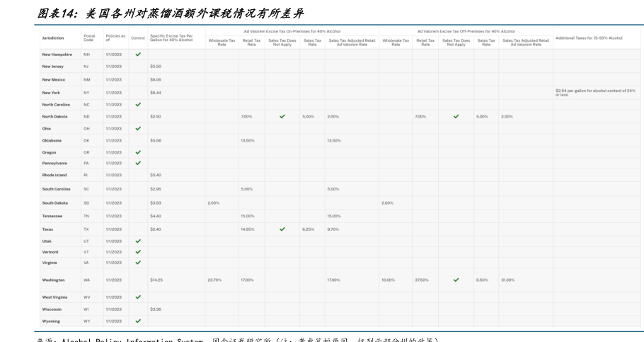Select the Wyoming jurisdiction cell

(x=51, y=321)
